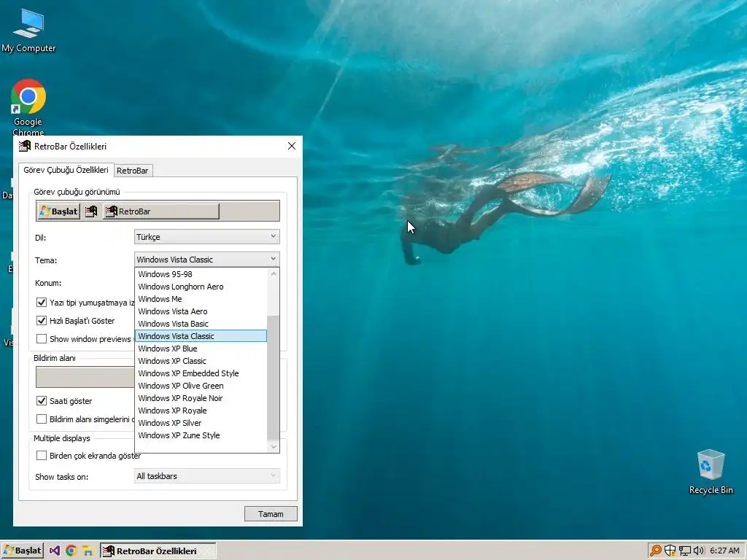Select Windows XP Blue theme

201,348
